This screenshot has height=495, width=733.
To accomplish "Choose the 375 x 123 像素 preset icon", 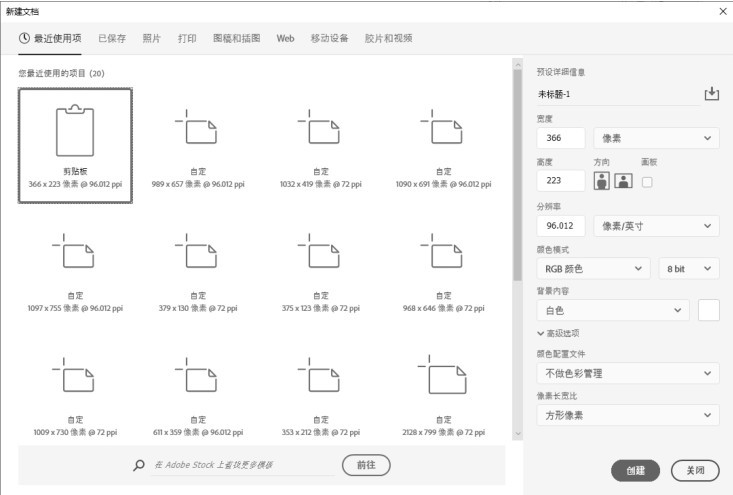I will click(x=319, y=251).
